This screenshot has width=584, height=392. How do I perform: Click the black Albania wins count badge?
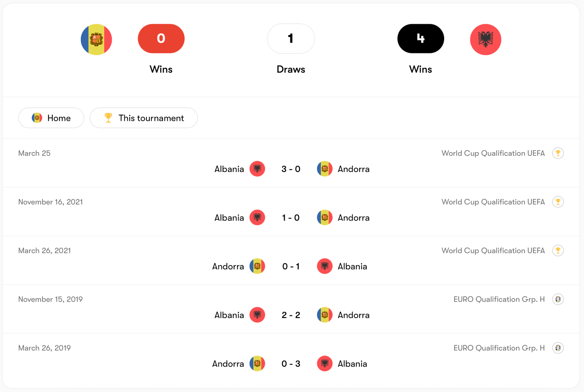pos(420,39)
